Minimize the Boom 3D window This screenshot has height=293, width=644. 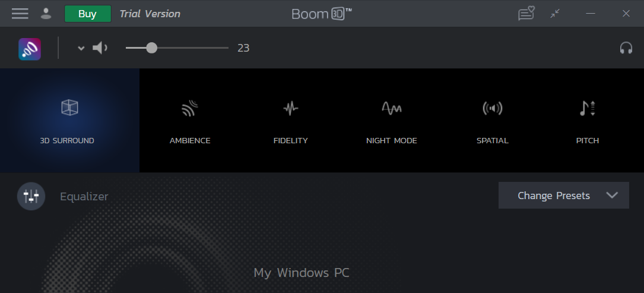click(x=590, y=14)
